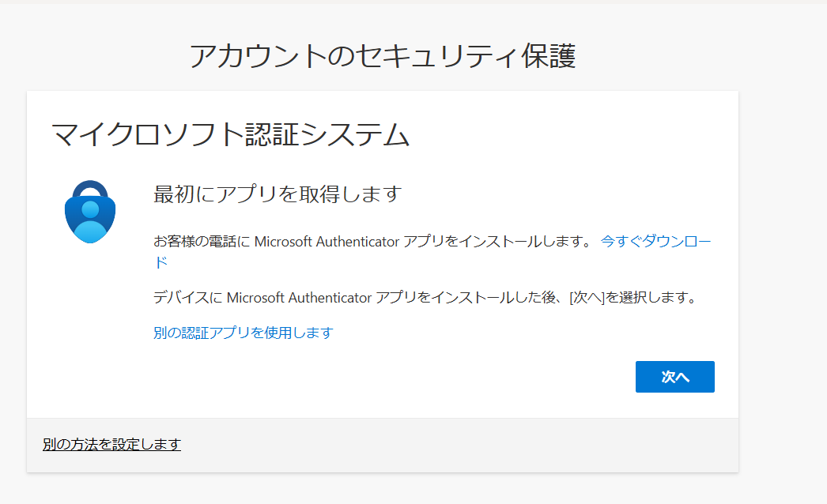Click the Microsoft Authenticator lock icon
827x504 pixels.
tap(90, 212)
